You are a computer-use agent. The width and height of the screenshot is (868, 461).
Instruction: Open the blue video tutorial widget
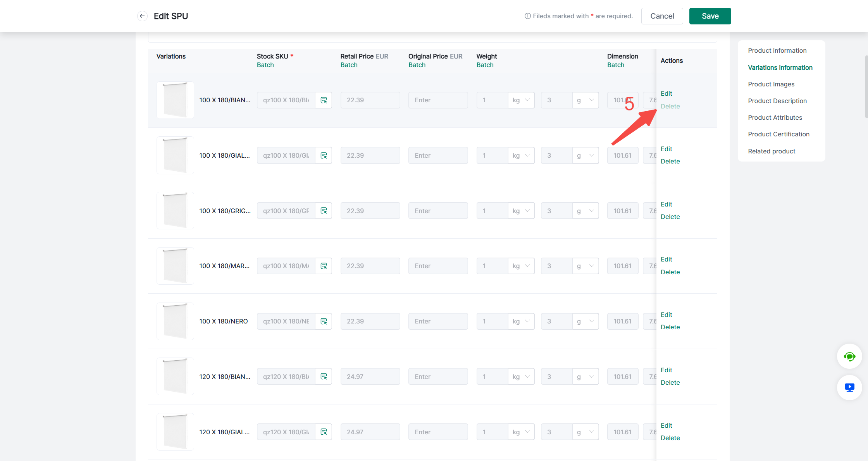coord(849,387)
